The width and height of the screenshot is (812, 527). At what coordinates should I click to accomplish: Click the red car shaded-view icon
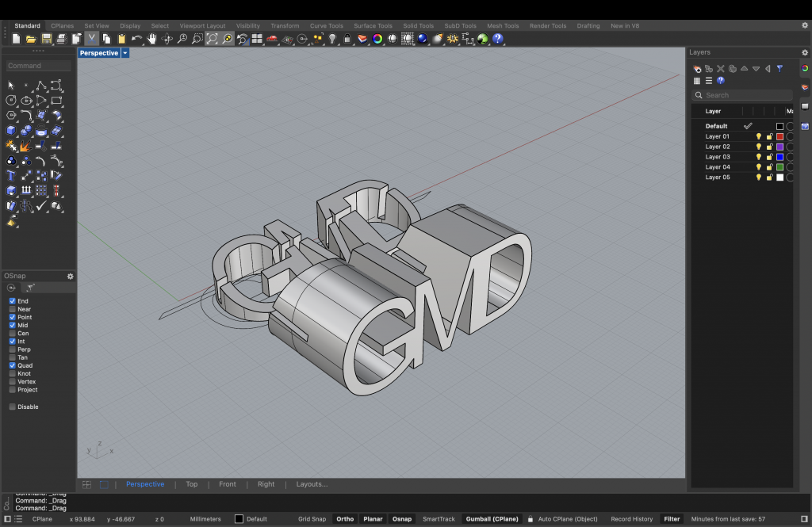(272, 39)
